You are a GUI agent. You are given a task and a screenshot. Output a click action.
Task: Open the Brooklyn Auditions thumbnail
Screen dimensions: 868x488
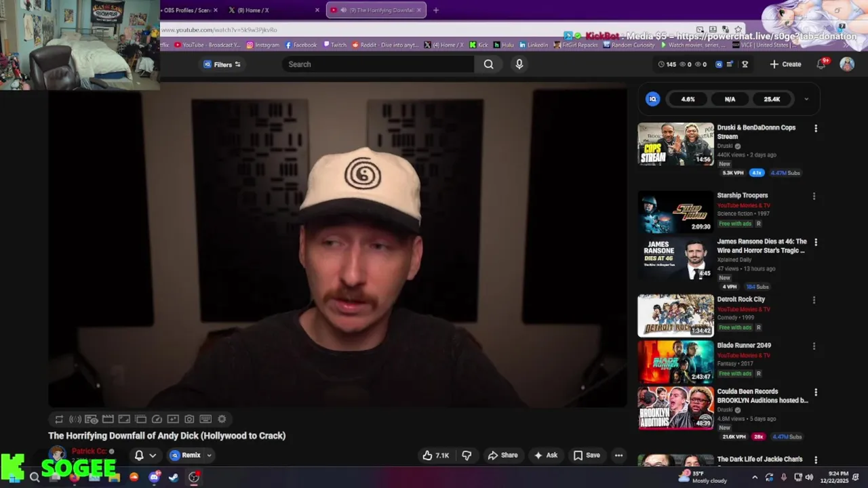675,408
